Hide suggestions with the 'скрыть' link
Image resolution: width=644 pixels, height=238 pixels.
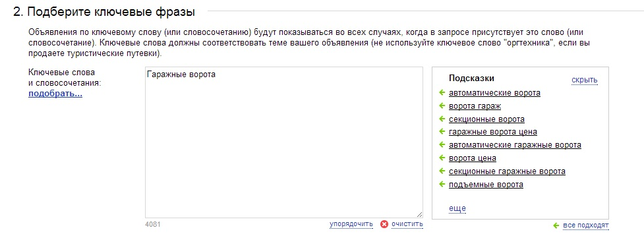pyautogui.click(x=585, y=79)
